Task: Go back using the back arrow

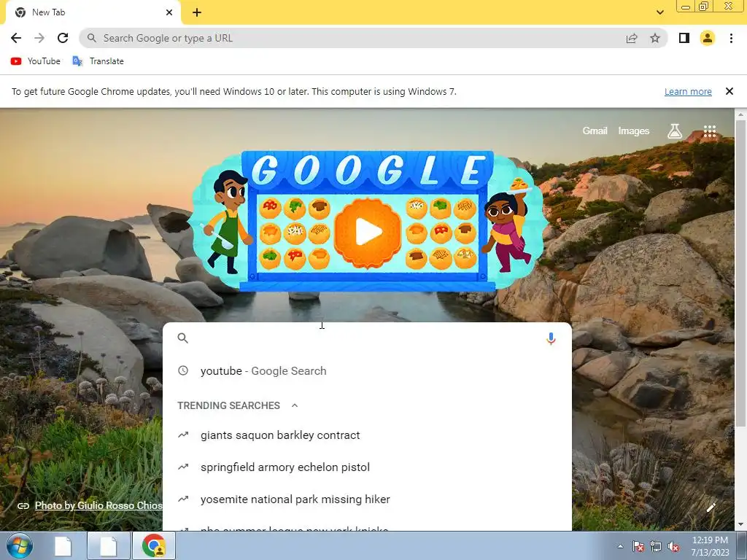Action: (16, 38)
